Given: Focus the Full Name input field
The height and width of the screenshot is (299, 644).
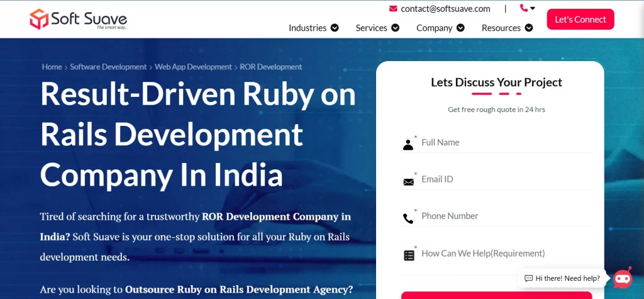Looking at the screenshot, I should pyautogui.click(x=503, y=143).
